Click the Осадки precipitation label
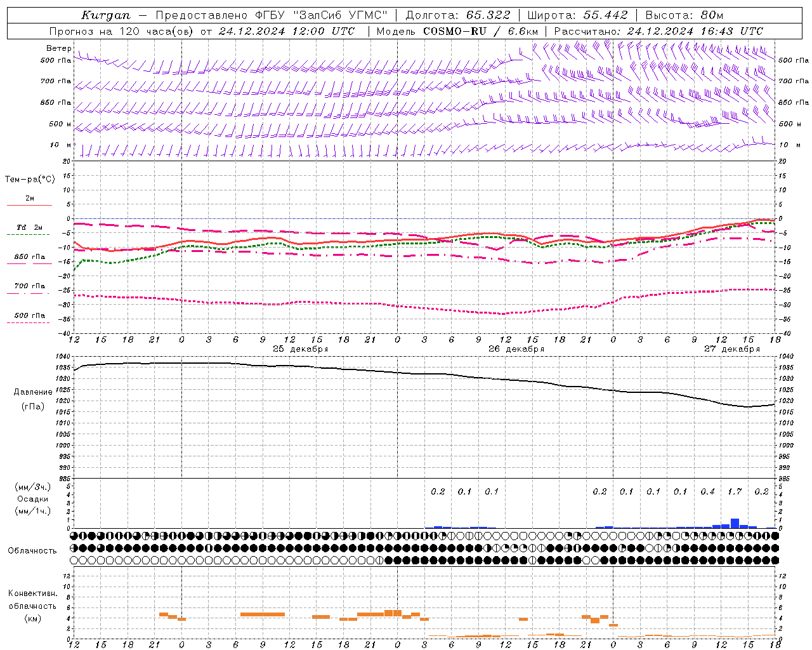Image resolution: width=812 pixels, height=650 pixels. click(x=33, y=499)
